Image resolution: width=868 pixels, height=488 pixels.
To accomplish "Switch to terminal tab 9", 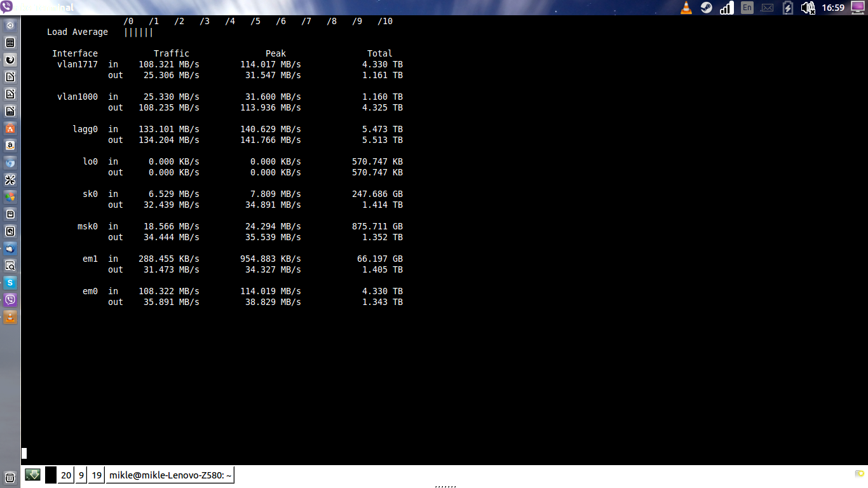I will (81, 475).
